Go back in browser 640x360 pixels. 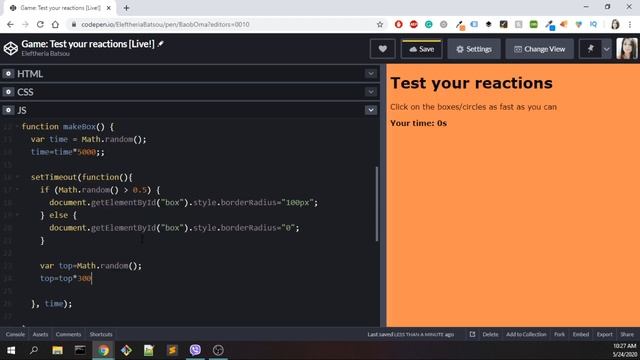[x=10, y=24]
